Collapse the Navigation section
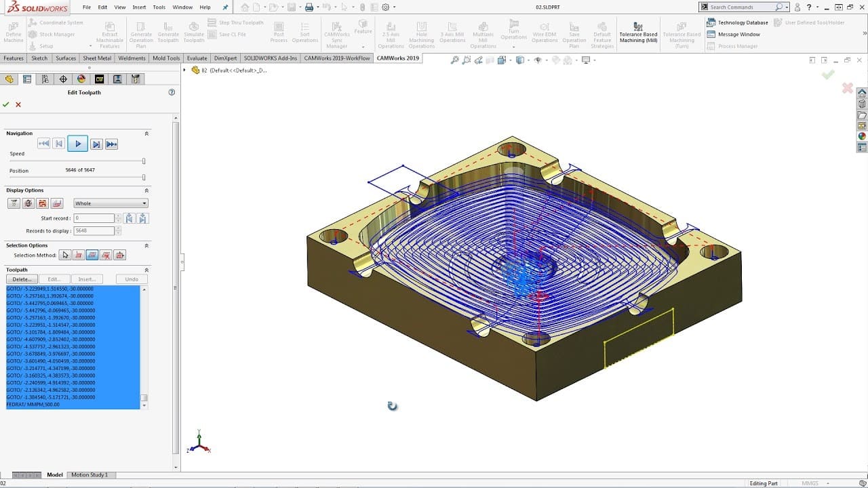Screen dimensions: 868x488 [x=146, y=134]
